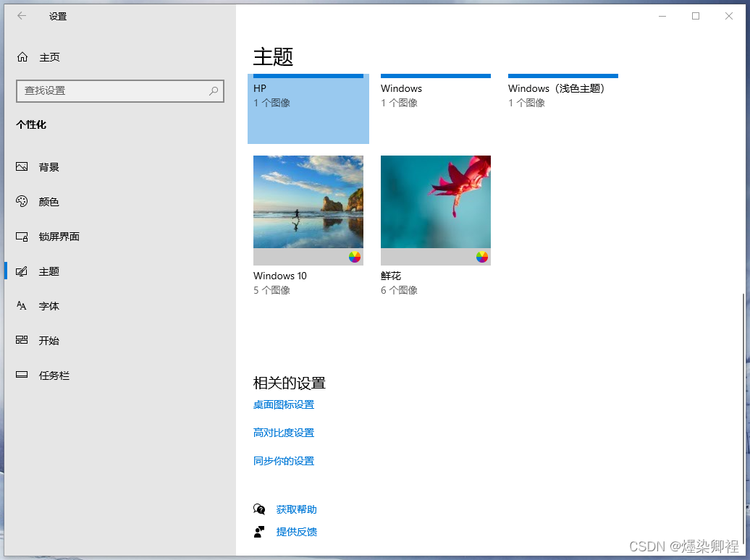Open 桌面图标设置 link
This screenshot has height=560, width=750.
tap(284, 404)
